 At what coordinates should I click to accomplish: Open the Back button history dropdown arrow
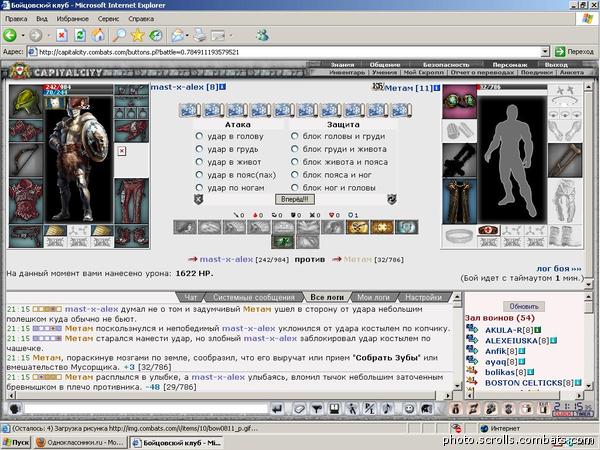(23, 36)
